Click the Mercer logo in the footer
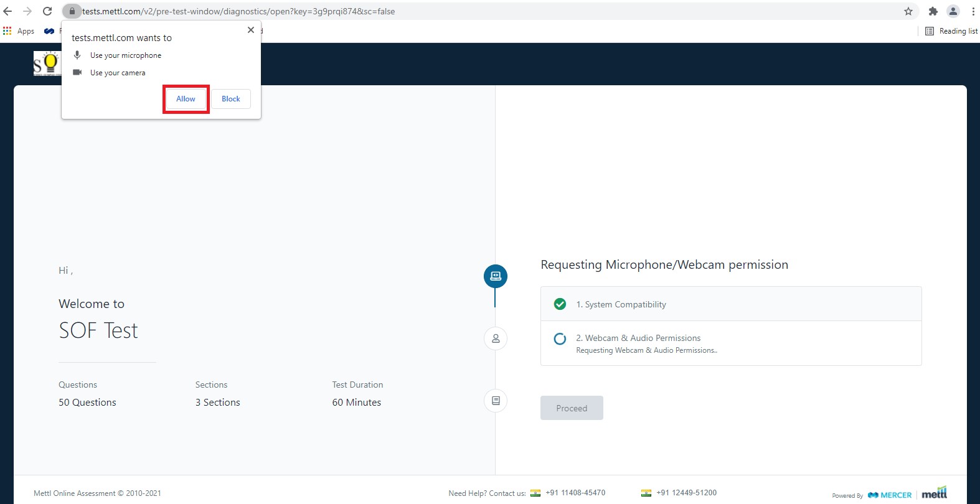 tap(890, 495)
